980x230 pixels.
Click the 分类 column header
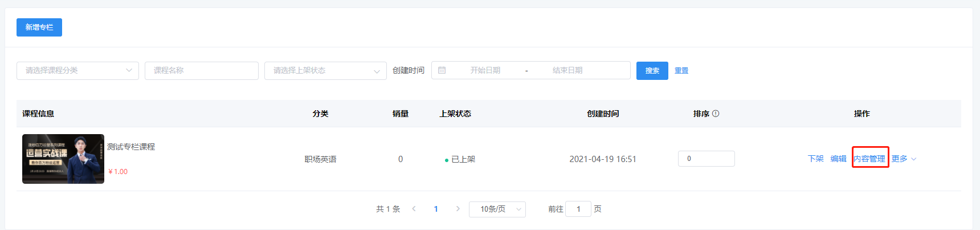tap(321, 114)
